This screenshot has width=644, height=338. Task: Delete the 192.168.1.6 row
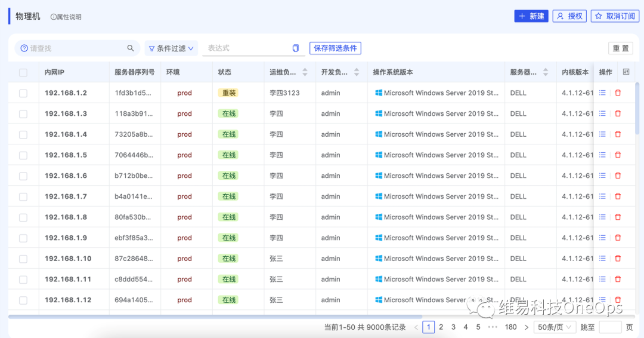tap(618, 176)
